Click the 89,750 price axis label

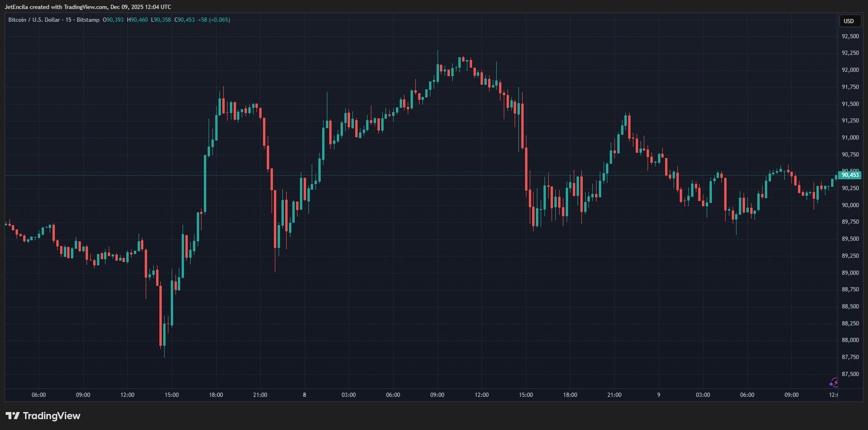point(850,222)
